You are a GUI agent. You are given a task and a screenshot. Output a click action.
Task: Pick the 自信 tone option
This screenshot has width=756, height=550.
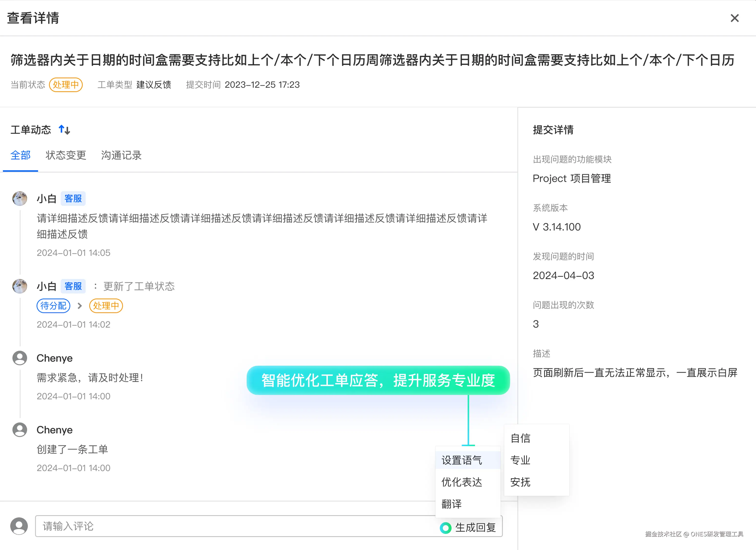coord(520,438)
